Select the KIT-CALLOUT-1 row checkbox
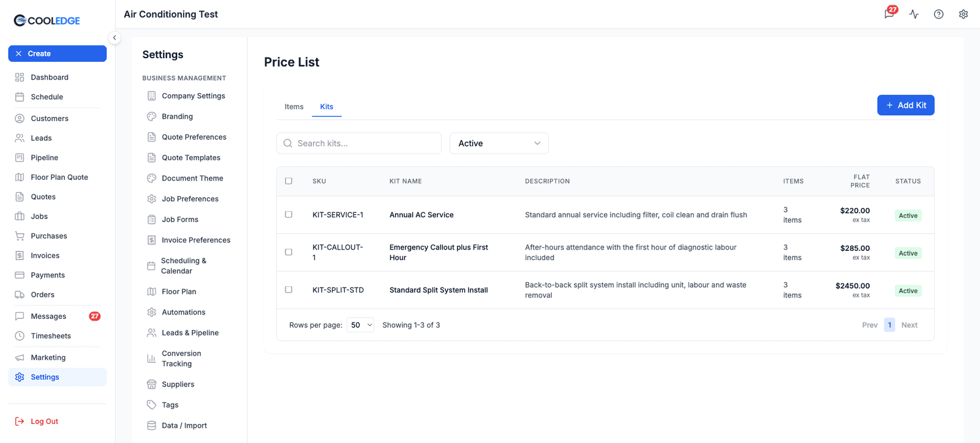This screenshot has width=980, height=443. coord(288,252)
